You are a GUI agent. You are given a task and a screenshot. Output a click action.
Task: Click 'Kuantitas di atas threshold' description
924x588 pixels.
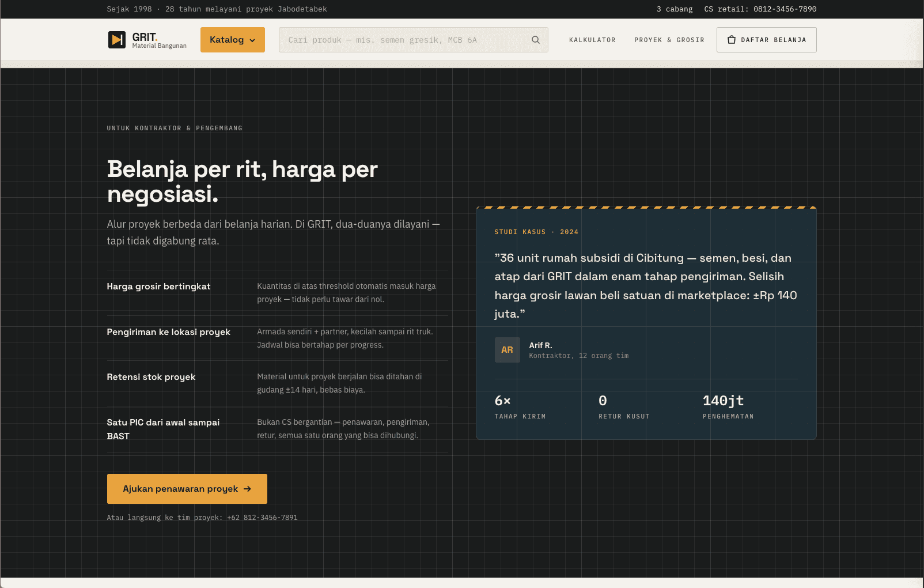[x=346, y=293]
